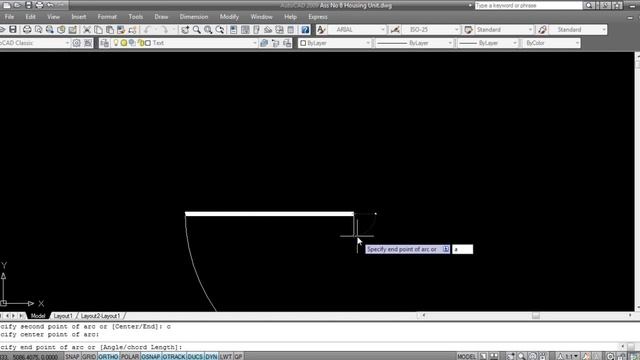Click the Workspace Settings gear icon

[x=76, y=43]
